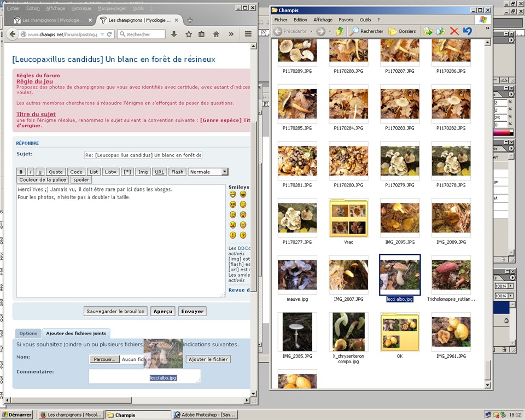Click the red Delete icon in Explorer
The width and height of the screenshot is (525, 420).
click(x=454, y=31)
